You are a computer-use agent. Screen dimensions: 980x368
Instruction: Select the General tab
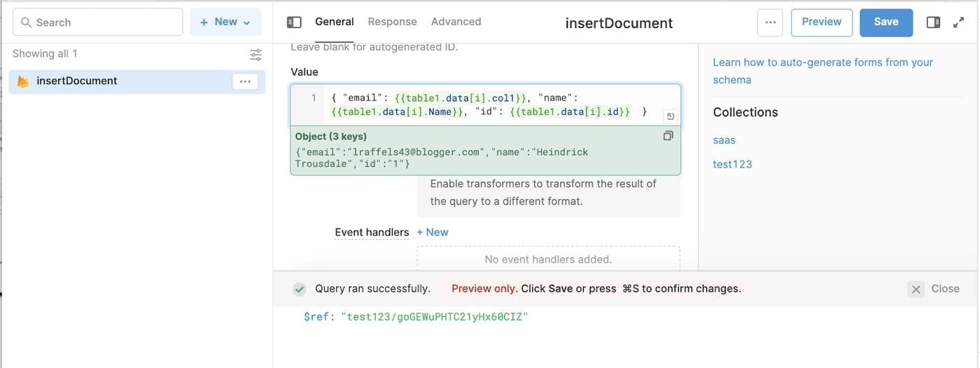334,22
